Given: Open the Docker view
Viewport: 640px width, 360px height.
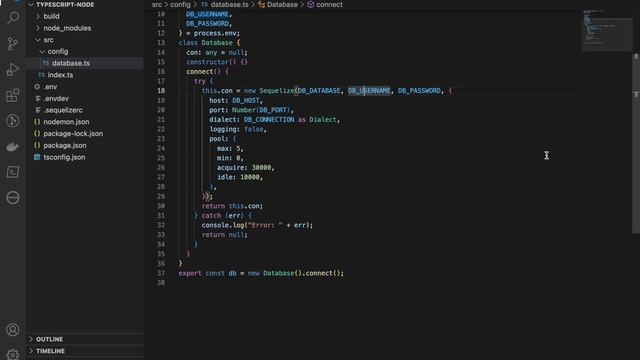Looking at the screenshot, I should coord(13,147).
